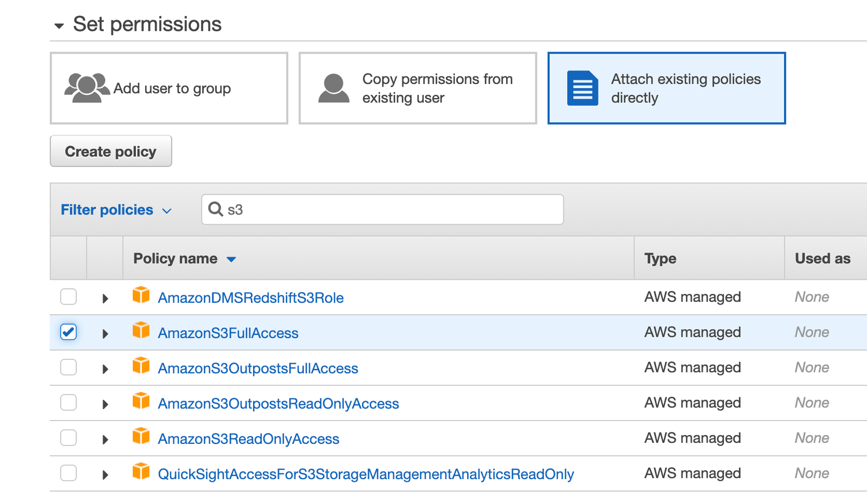867x504 pixels.
Task: Expand AmazonS3ReadOnlyAccess policy details
Action: 105,440
